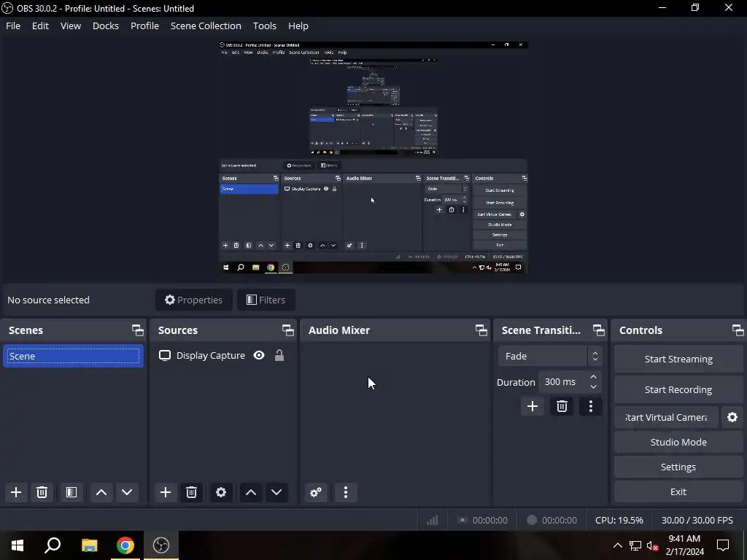This screenshot has height=560, width=747.
Task: Open the Profile menu
Action: click(145, 26)
